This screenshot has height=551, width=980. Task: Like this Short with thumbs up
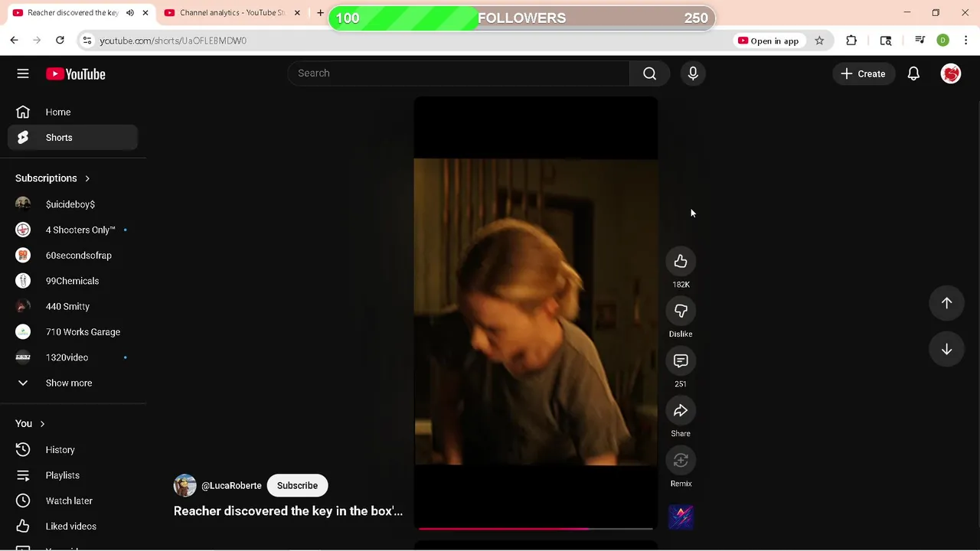681,262
